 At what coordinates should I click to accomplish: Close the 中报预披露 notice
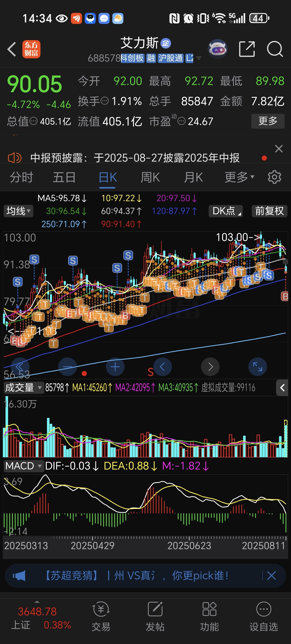point(279,149)
